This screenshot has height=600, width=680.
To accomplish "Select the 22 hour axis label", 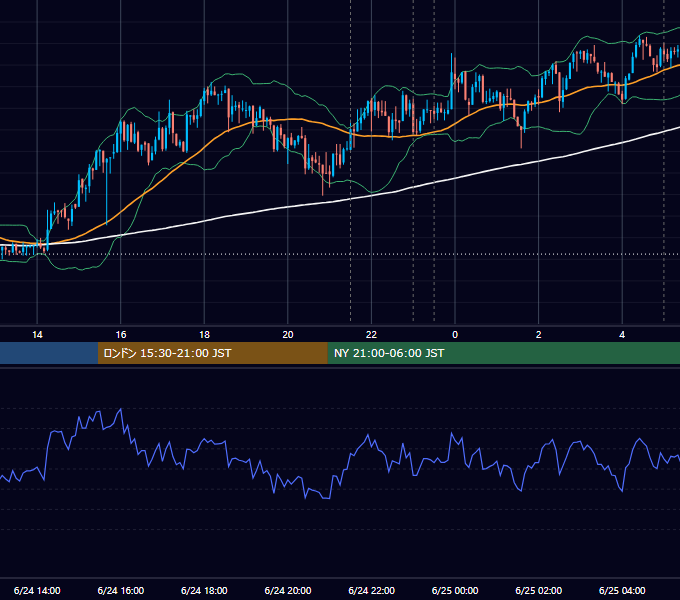I will [x=371, y=335].
